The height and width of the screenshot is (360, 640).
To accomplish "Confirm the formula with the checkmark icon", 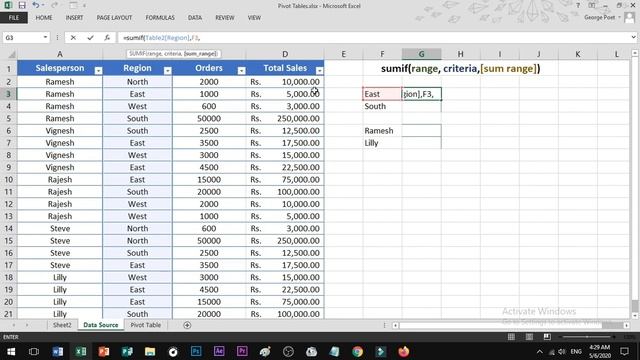I will [90, 38].
